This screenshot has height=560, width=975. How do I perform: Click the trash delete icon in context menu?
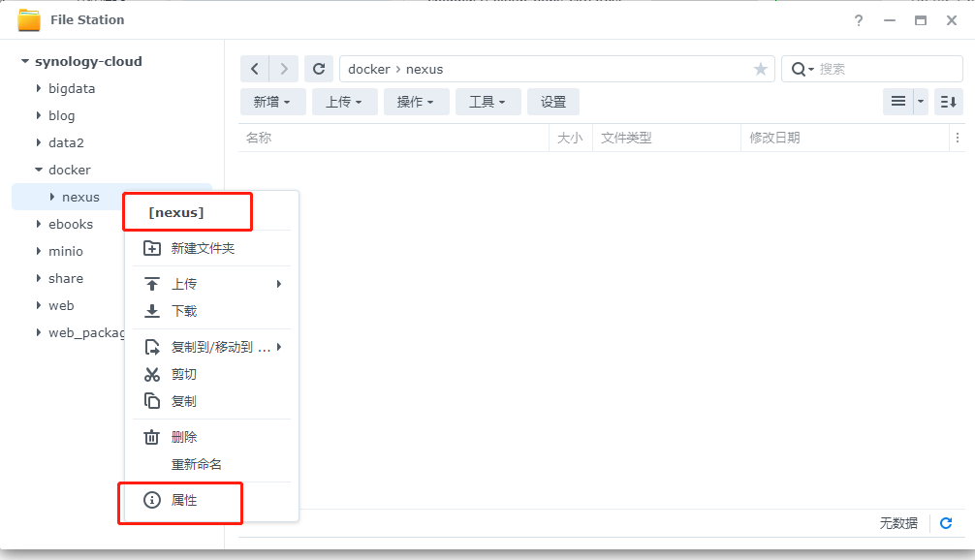pyautogui.click(x=152, y=436)
